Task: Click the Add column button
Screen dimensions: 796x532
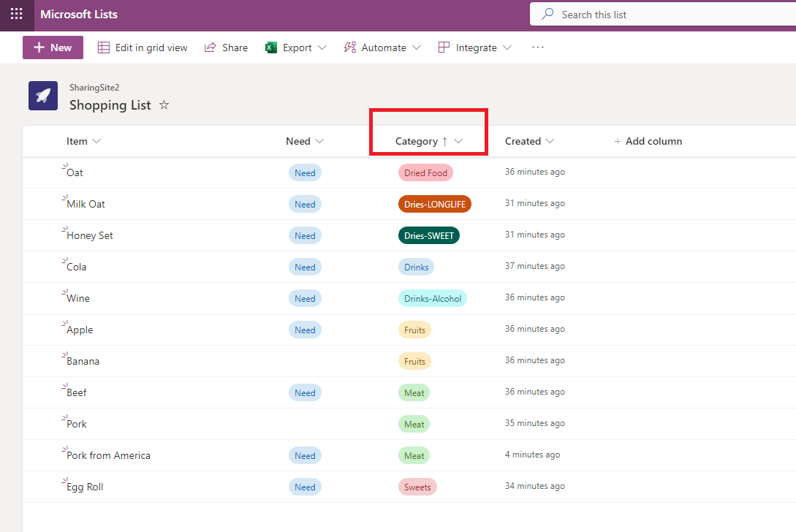Action: point(648,141)
